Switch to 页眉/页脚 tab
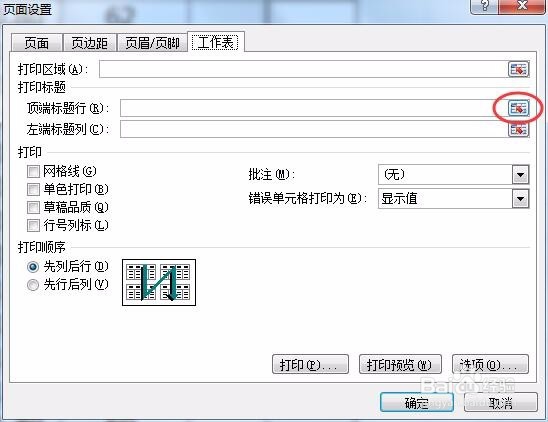The image size is (548, 422). click(152, 43)
